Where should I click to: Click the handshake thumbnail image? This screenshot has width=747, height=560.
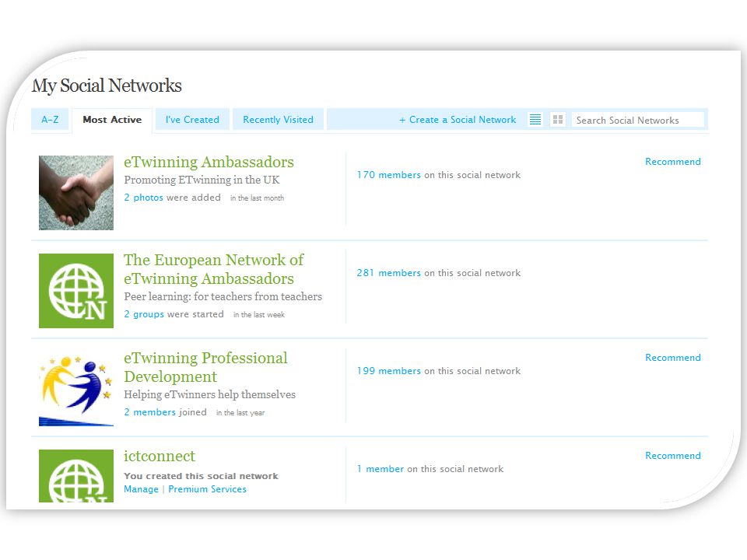point(76,193)
